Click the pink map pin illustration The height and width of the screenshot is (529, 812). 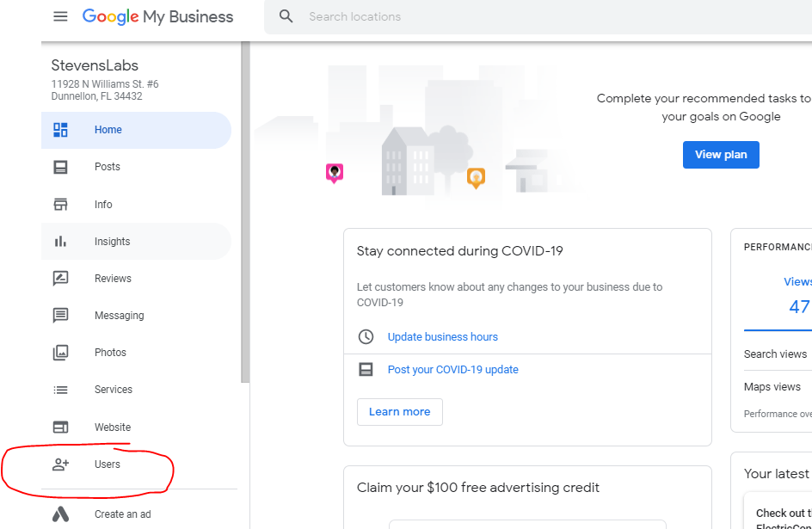coord(335,174)
